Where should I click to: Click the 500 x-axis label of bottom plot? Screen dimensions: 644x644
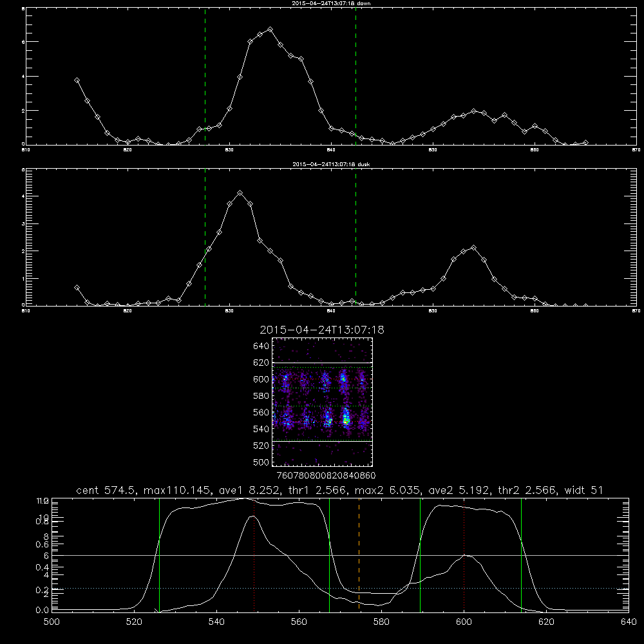[x=52, y=622]
